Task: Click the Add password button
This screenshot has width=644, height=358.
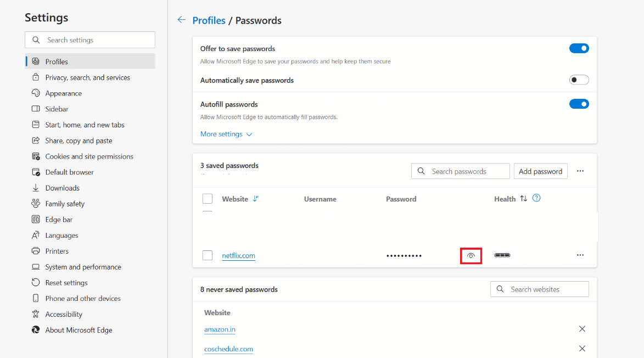Action: [x=540, y=171]
